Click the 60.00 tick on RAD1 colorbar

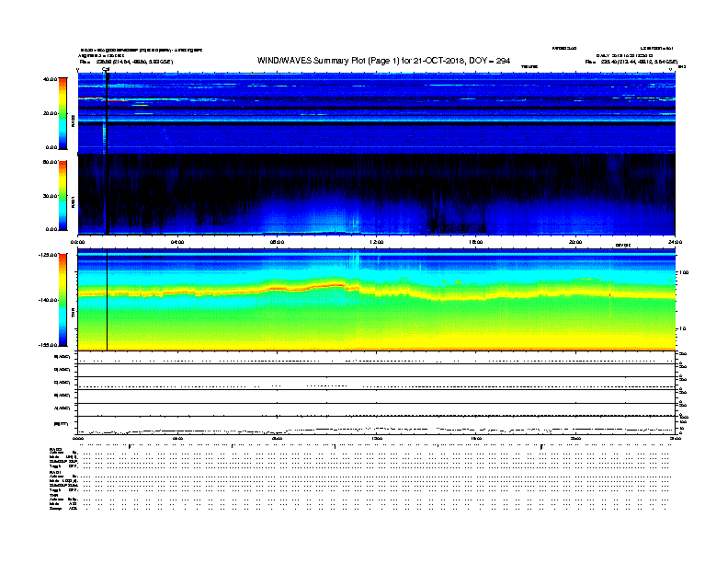tap(51, 162)
